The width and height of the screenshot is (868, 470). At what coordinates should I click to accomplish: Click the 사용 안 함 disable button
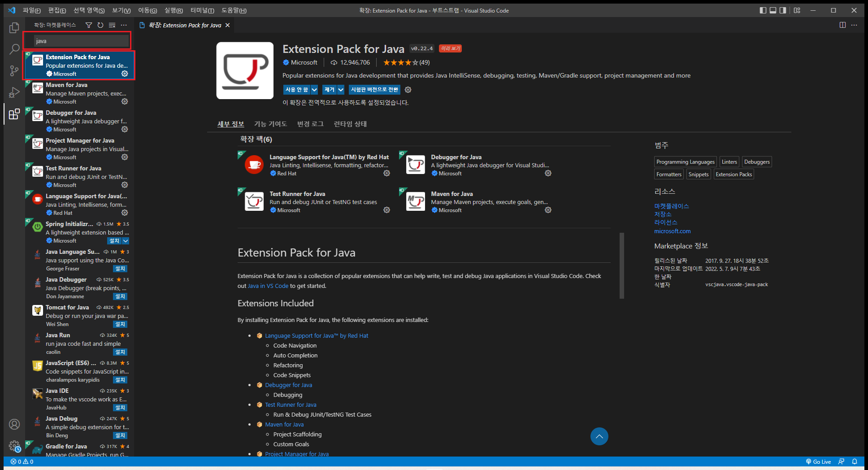[x=297, y=90]
